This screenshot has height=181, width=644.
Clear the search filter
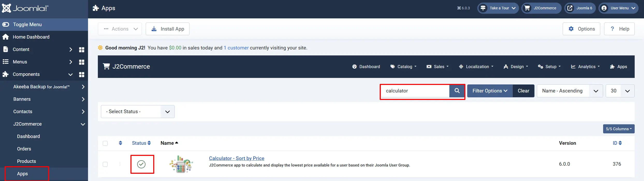tap(523, 91)
